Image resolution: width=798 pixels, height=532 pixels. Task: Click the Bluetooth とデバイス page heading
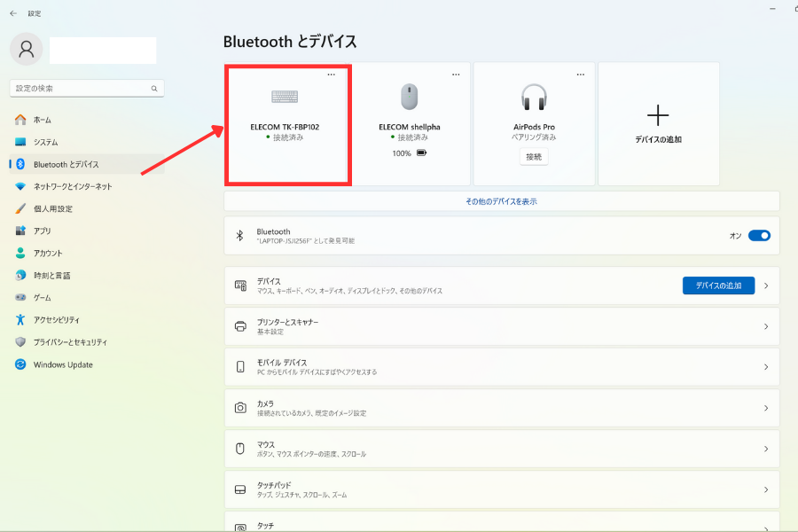[x=290, y=42]
